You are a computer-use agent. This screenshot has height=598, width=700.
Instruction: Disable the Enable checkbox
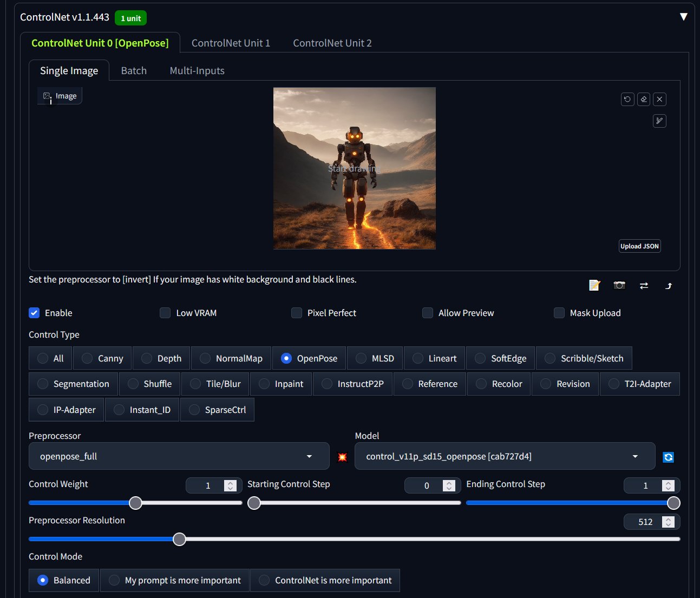click(34, 313)
